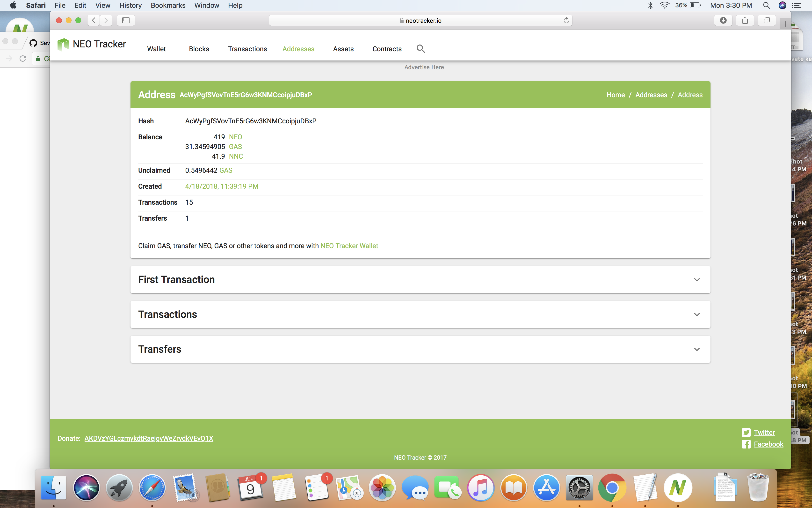Open iTunes icon in the Dock
Image resolution: width=812 pixels, height=508 pixels.
click(481, 487)
